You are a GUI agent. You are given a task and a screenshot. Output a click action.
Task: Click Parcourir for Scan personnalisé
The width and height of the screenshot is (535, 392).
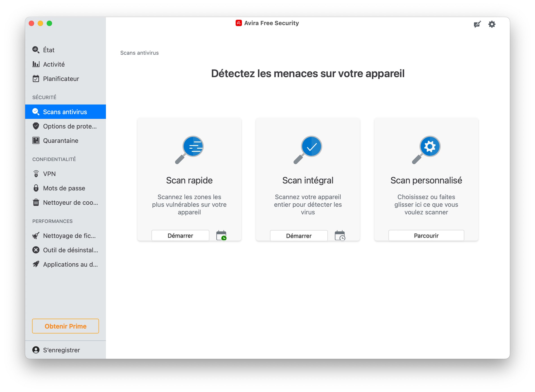(x=426, y=236)
